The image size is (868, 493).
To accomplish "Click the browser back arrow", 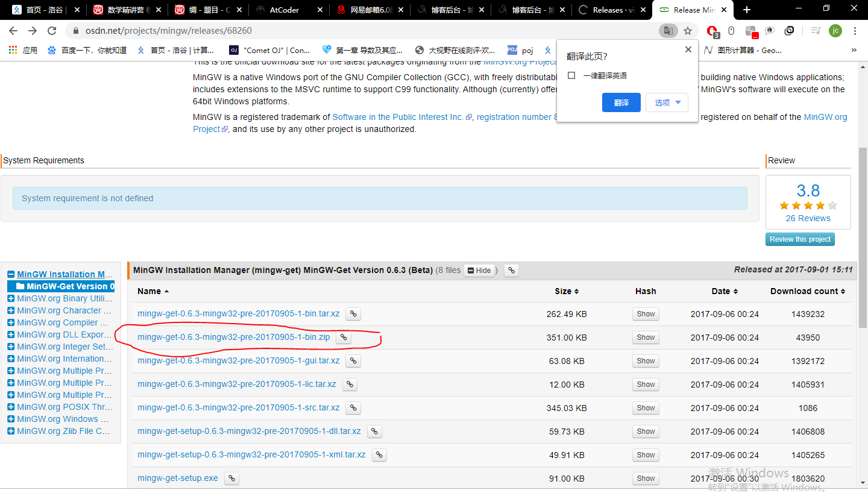I will [x=13, y=31].
